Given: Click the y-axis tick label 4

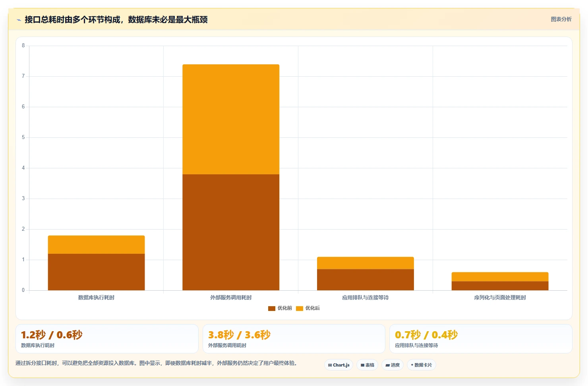Looking at the screenshot, I should (23, 168).
